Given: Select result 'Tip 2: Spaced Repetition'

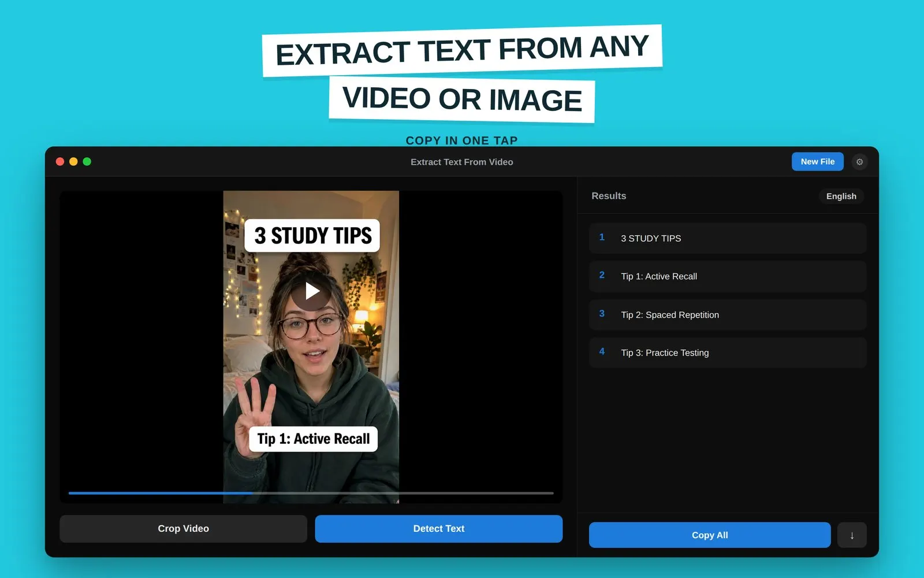Looking at the screenshot, I should (x=728, y=315).
